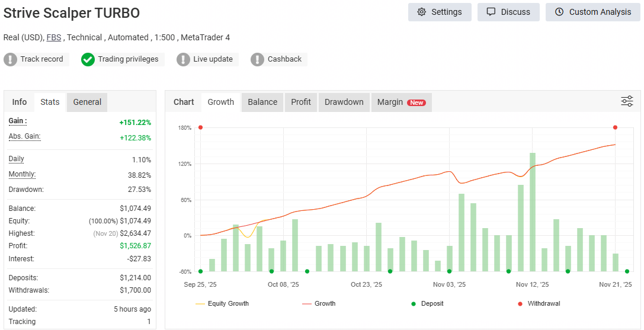This screenshot has height=330, width=644.
Task: Click the Track record warning icon
Action: pos(11,59)
